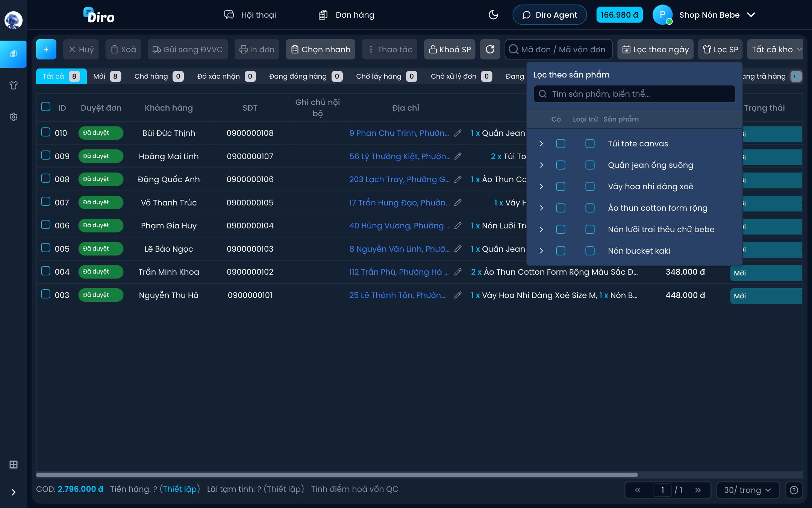Click the horizontal table scrollbar

pyautogui.click(x=337, y=475)
